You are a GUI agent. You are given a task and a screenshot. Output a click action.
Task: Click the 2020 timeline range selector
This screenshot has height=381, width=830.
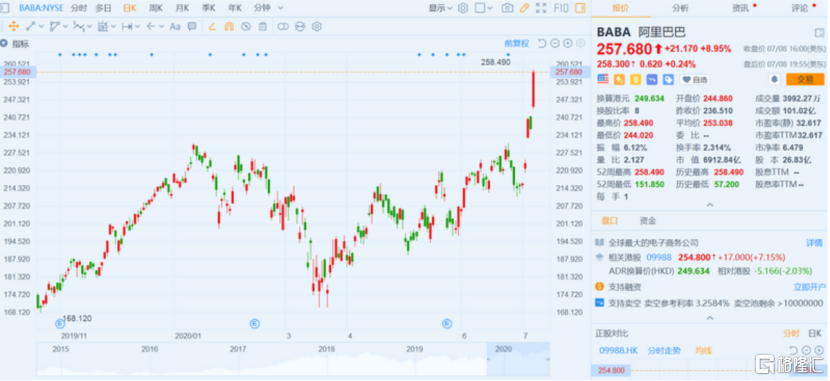click(x=518, y=359)
